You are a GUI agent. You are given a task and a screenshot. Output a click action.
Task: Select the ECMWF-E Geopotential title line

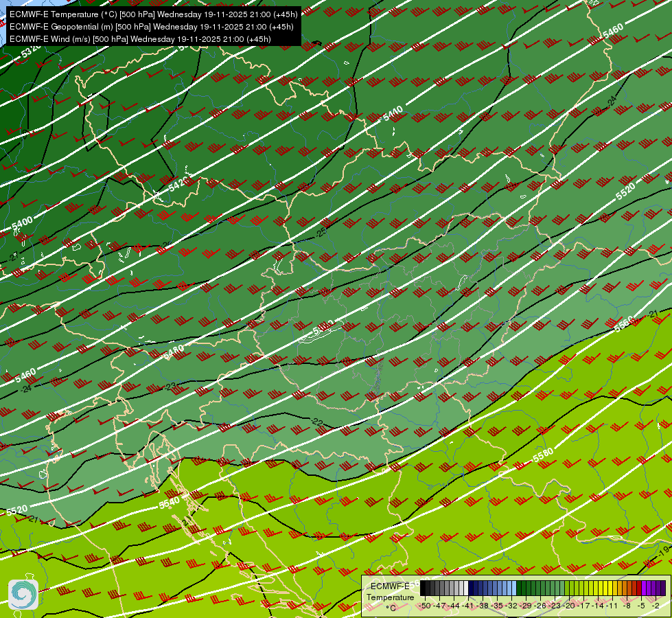coord(151,27)
